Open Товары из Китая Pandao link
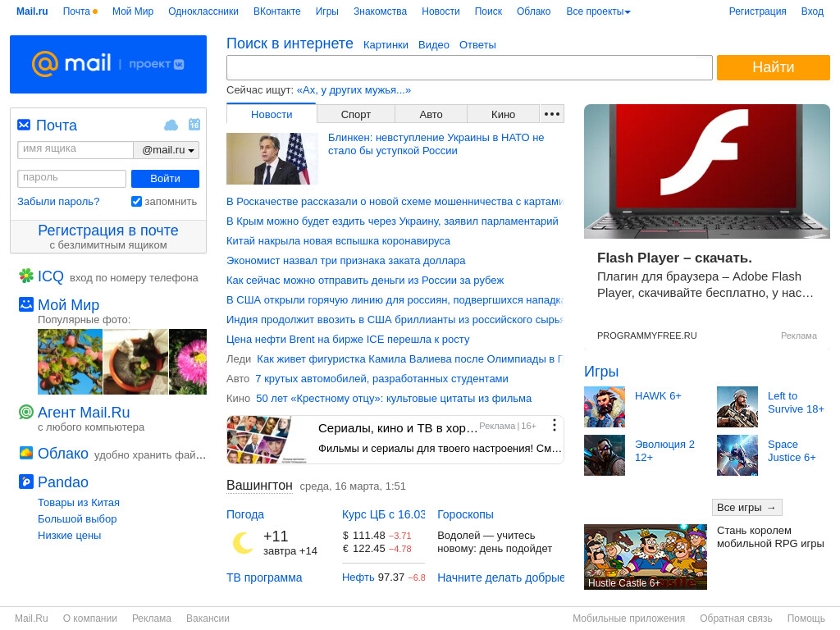 [78, 503]
